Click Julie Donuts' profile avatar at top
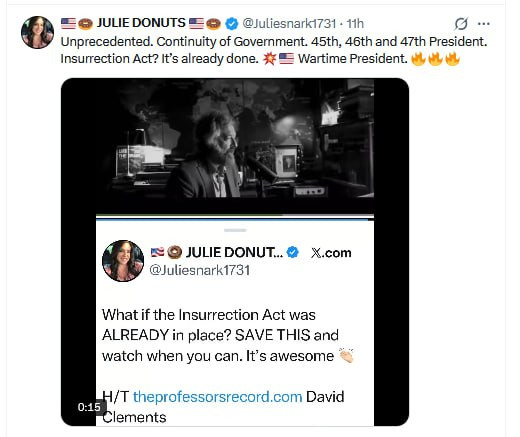The width and height of the screenshot is (520, 437). coord(37,32)
